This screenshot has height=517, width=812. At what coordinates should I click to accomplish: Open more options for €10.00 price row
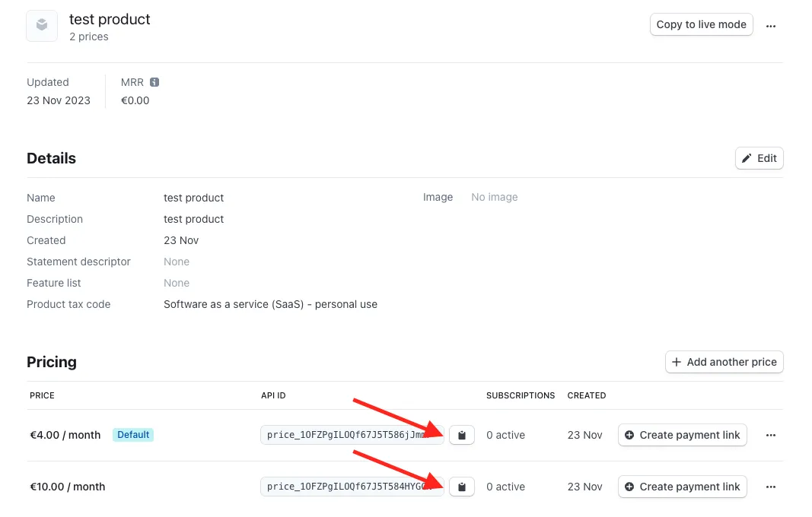(x=771, y=487)
